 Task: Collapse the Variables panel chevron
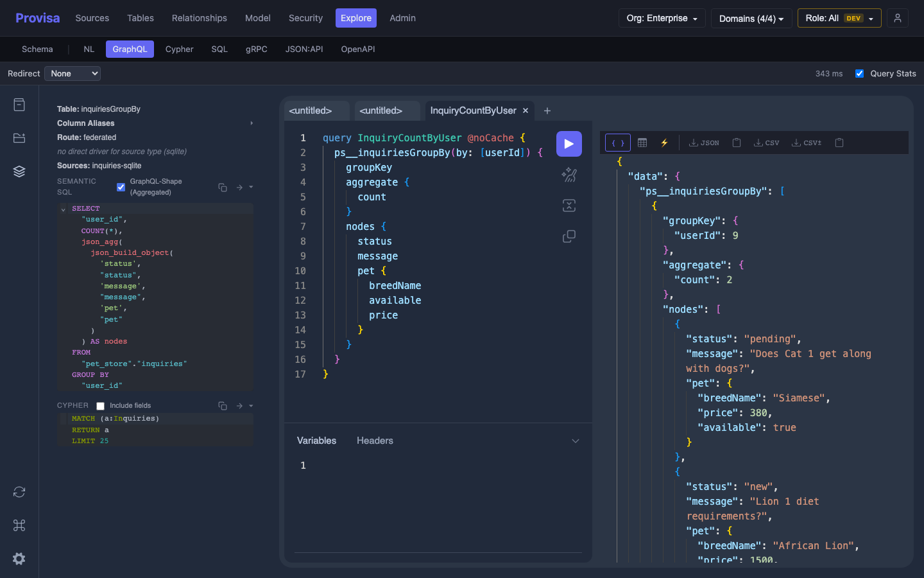(x=576, y=441)
